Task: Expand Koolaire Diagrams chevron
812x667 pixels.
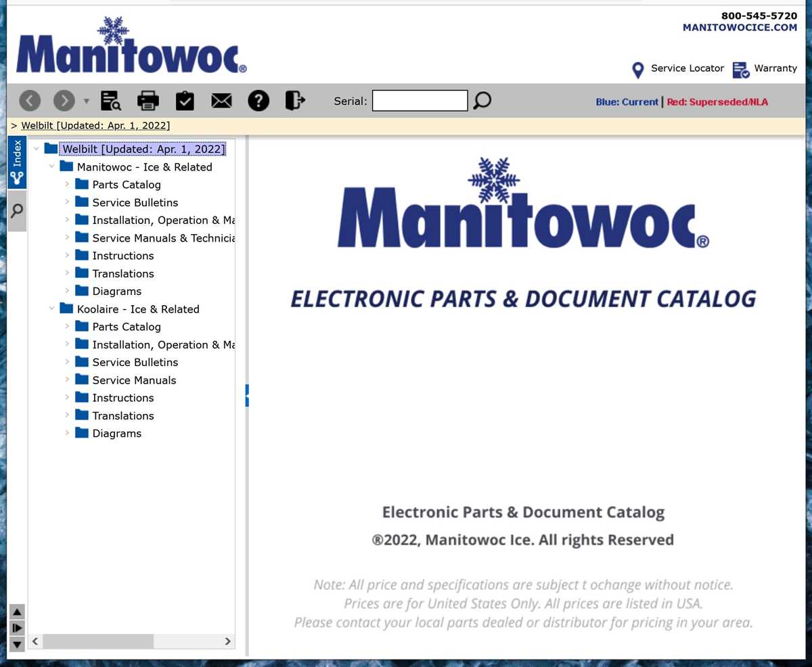Action: (x=67, y=432)
